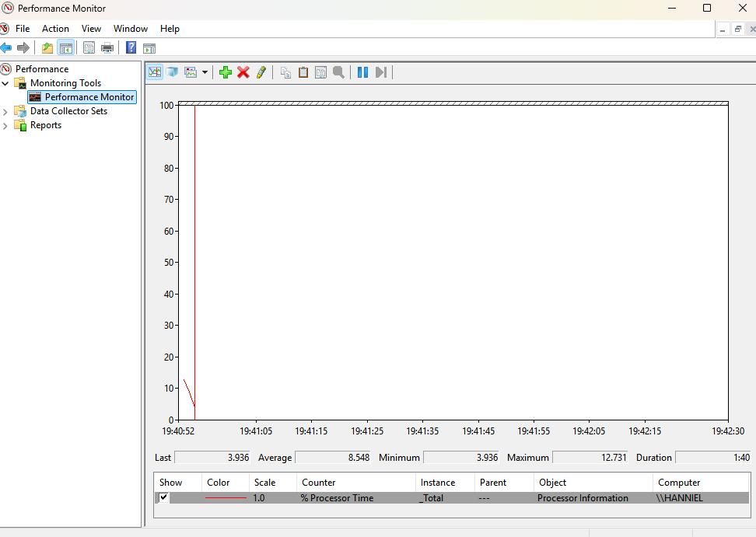Click the Change Graph Type icon
This screenshot has height=537, width=756.
[x=191, y=72]
